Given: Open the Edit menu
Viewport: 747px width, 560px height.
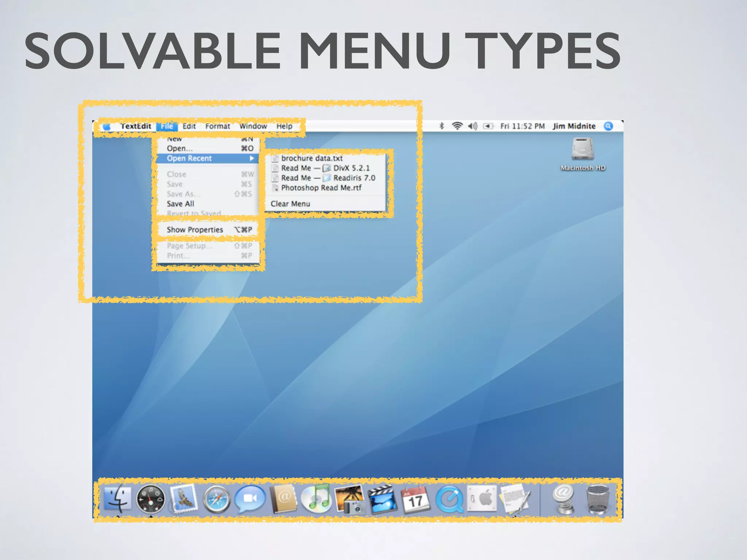Looking at the screenshot, I should tap(189, 126).
